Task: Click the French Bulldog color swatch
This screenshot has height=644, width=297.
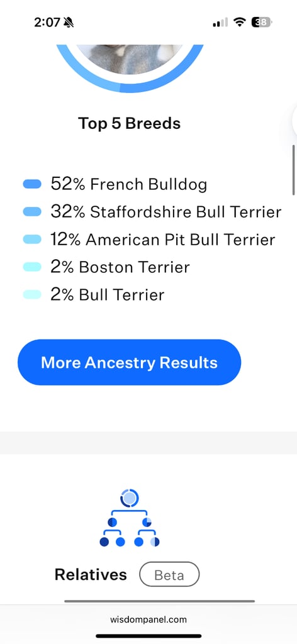Action: (x=32, y=184)
